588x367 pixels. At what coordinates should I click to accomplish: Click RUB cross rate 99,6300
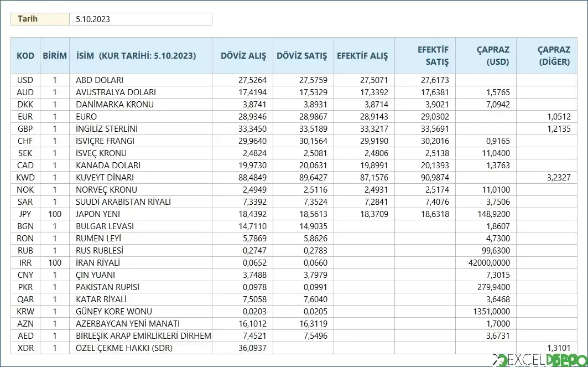[x=486, y=251]
